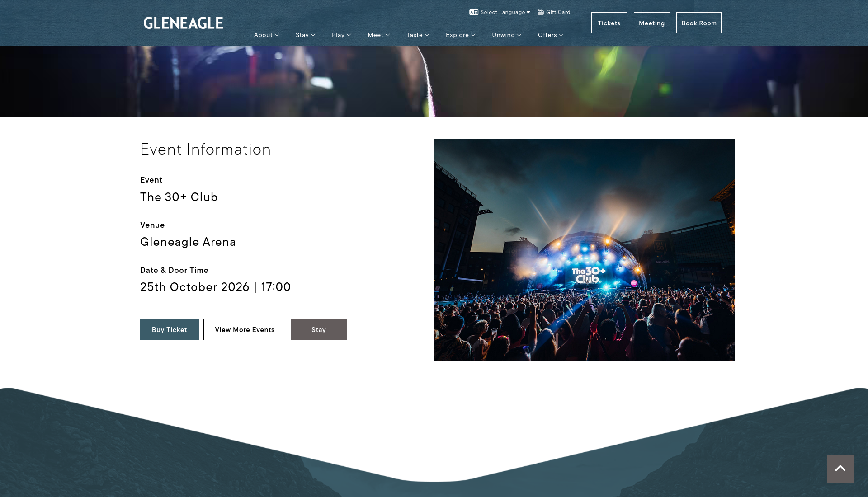Click the Gleneagle logo
This screenshot has height=497, width=868.
point(183,23)
